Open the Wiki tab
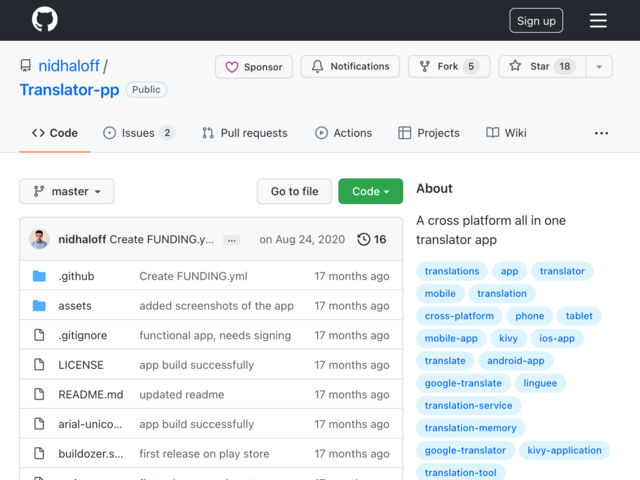The height and width of the screenshot is (480, 640). (x=506, y=133)
